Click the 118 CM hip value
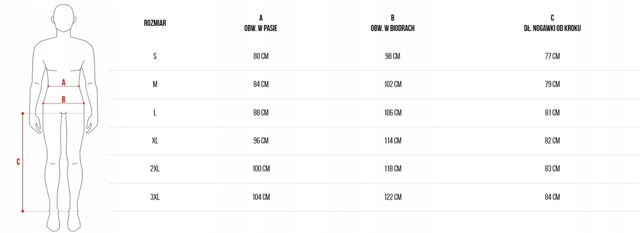644x233 pixels. [x=392, y=169]
